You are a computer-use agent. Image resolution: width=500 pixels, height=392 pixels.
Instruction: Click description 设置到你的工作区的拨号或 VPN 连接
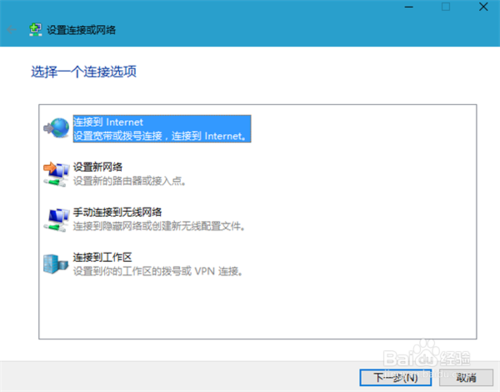click(158, 271)
